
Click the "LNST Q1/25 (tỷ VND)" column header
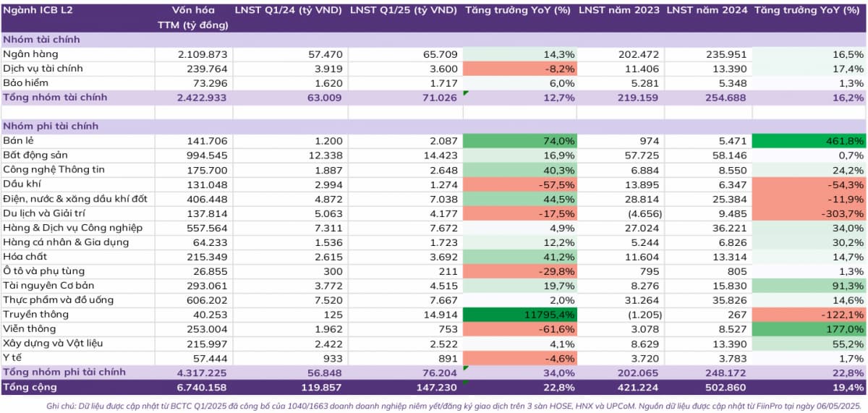(x=403, y=11)
